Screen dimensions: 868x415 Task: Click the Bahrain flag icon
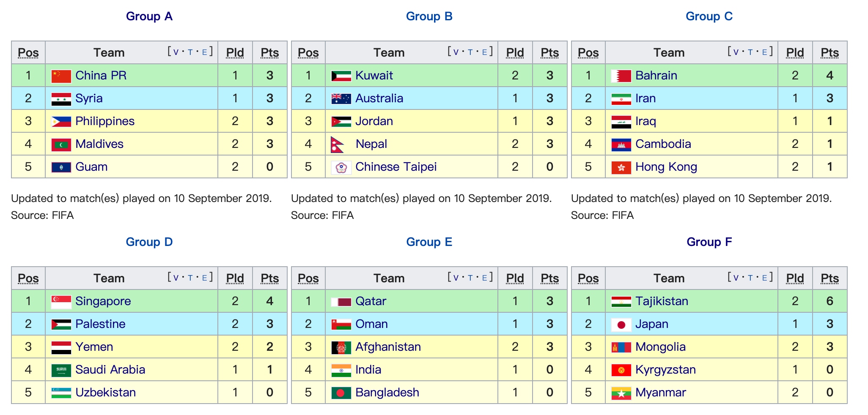(621, 76)
